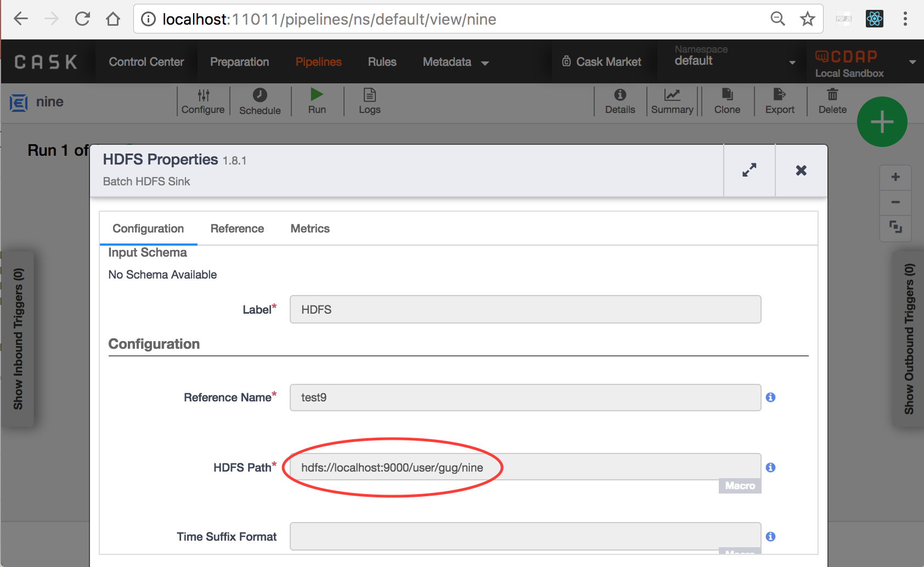Open Preparation in navigation

pyautogui.click(x=240, y=62)
